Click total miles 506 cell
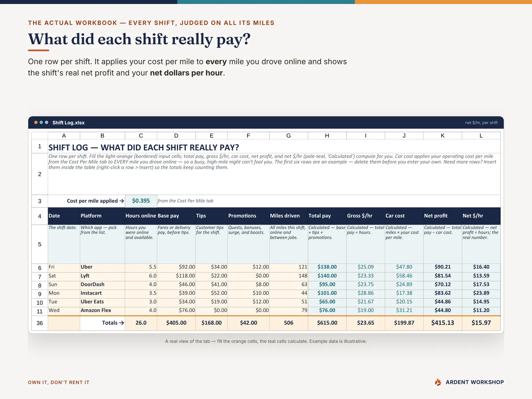Viewport: 532px width, 399px height. point(289,323)
